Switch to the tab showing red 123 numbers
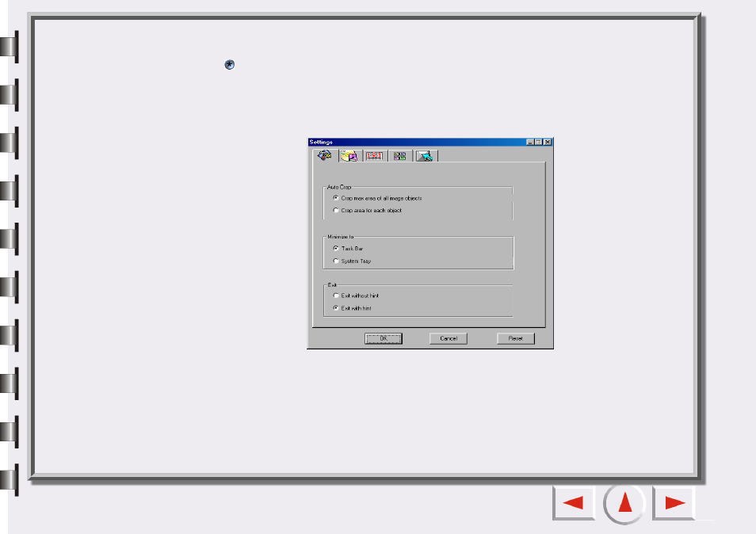The height and width of the screenshot is (534, 756). click(375, 156)
